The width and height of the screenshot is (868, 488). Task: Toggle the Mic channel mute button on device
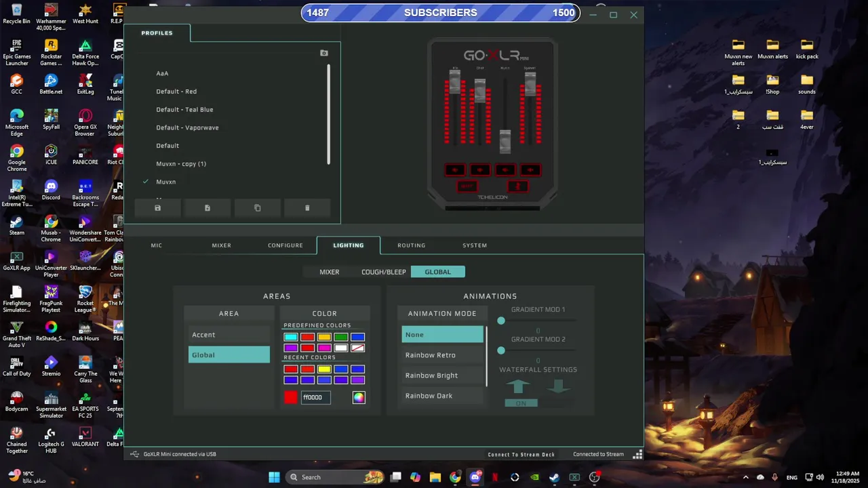point(455,169)
